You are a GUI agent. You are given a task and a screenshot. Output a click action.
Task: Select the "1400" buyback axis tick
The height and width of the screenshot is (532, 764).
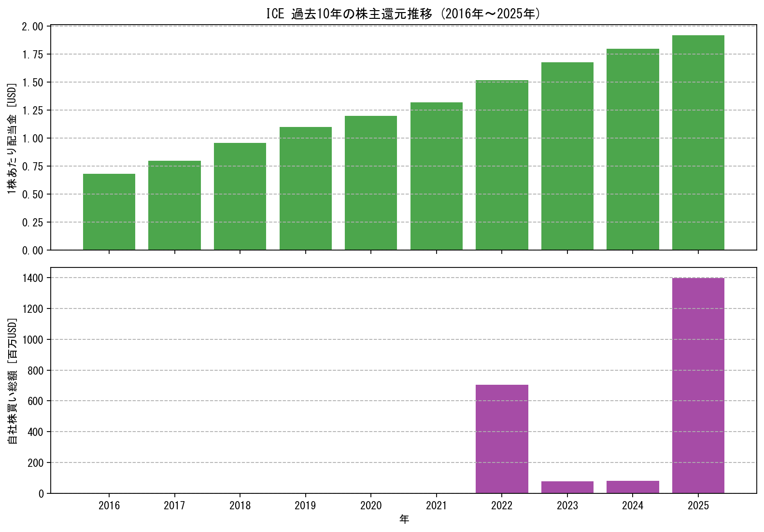33,278
